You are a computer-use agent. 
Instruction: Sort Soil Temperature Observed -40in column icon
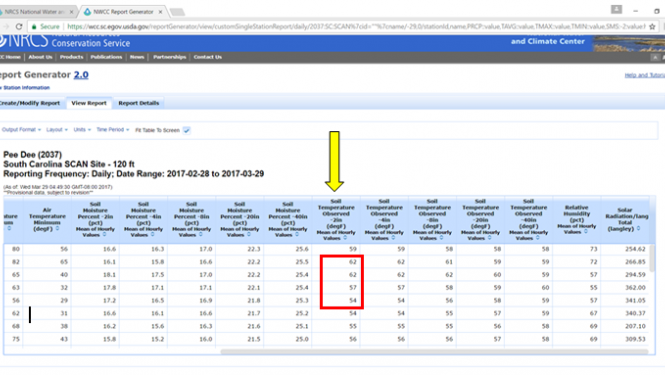[537, 238]
